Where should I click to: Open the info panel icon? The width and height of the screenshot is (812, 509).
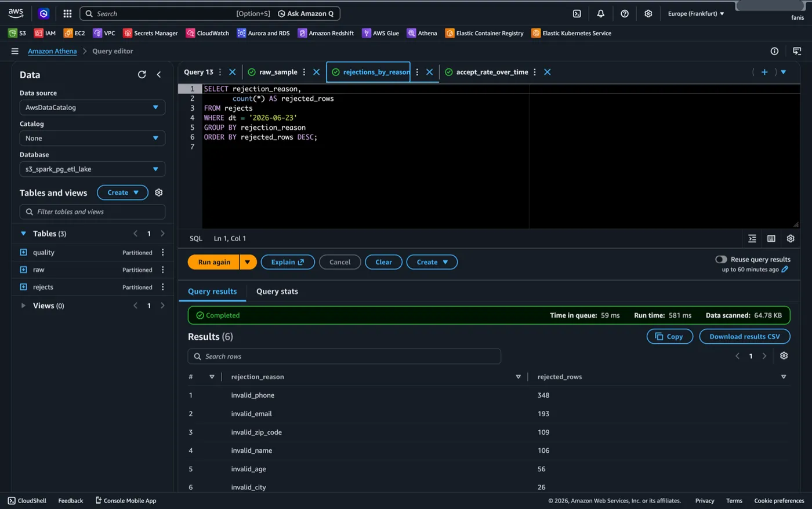point(774,51)
